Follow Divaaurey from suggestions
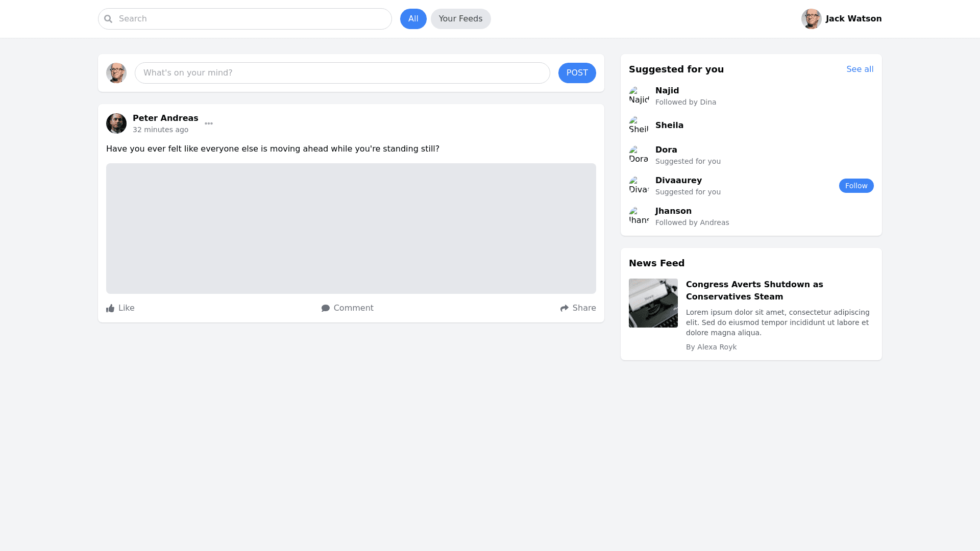This screenshot has height=551, width=980. (x=856, y=186)
